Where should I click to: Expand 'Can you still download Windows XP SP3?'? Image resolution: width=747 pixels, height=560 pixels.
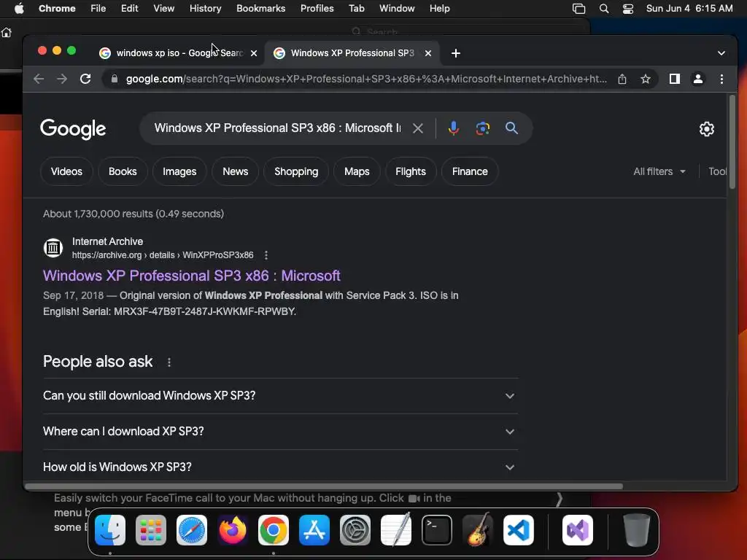(281, 396)
